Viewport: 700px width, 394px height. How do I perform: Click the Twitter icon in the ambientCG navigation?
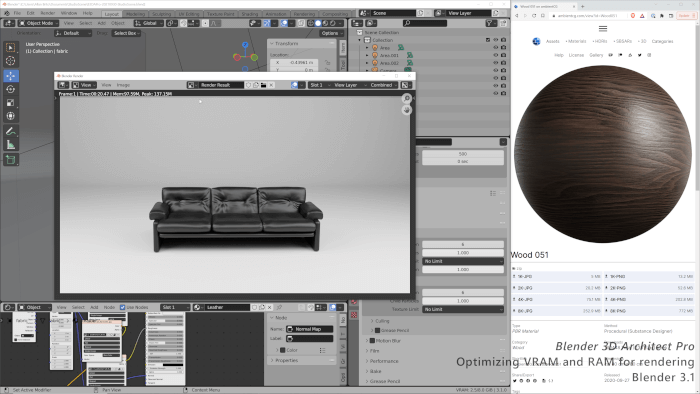[639, 55]
